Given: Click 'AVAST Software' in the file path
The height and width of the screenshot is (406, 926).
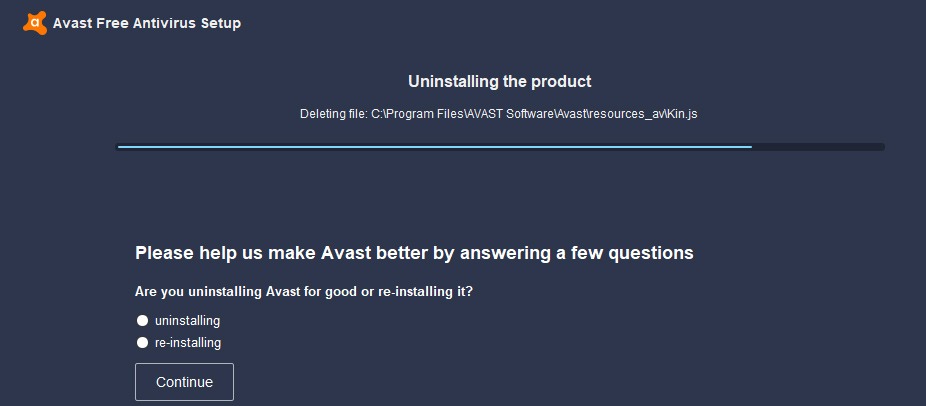Looking at the screenshot, I should click(x=508, y=114).
